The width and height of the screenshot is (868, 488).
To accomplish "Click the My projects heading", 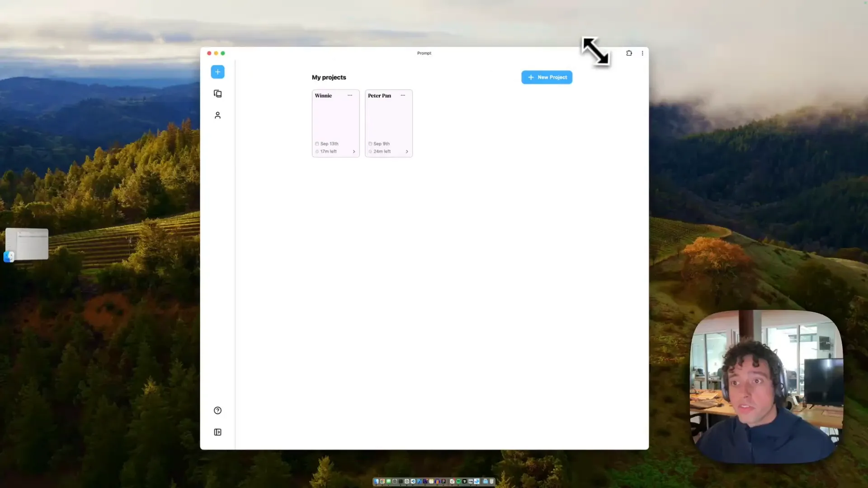I will click(329, 77).
